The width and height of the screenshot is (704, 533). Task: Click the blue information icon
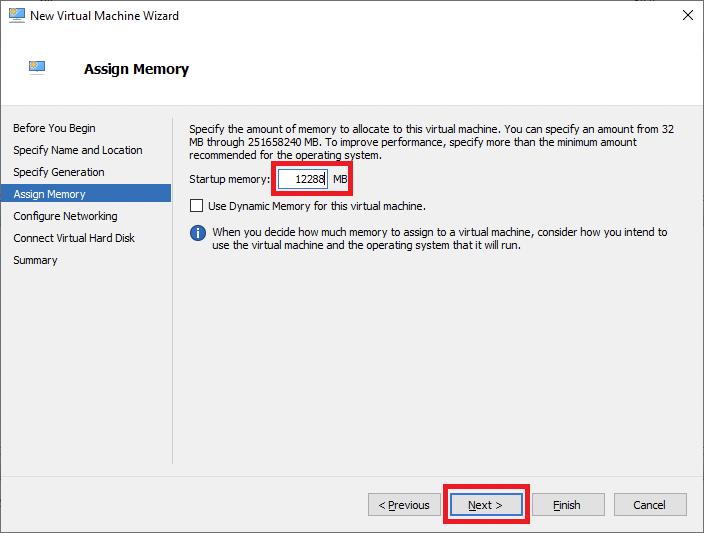[197, 232]
